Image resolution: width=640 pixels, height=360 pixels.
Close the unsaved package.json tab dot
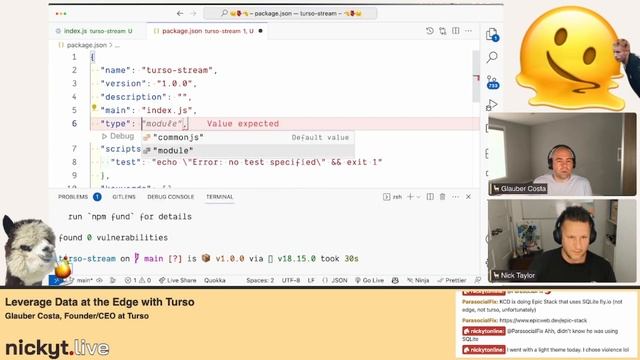[260, 31]
